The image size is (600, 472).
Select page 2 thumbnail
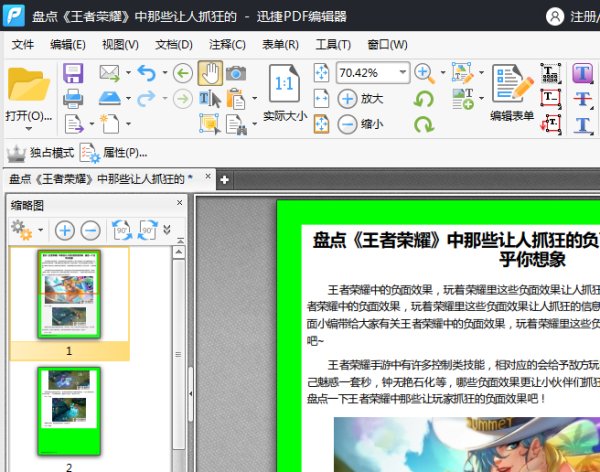pos(69,411)
